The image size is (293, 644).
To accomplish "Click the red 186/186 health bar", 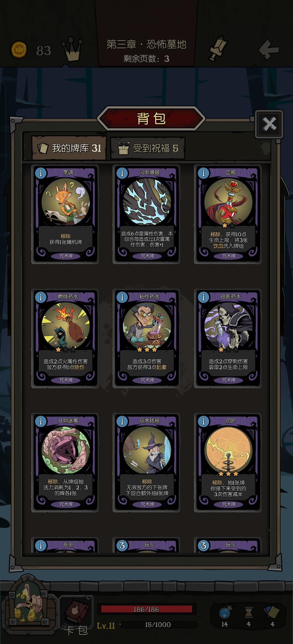I will tap(146, 609).
